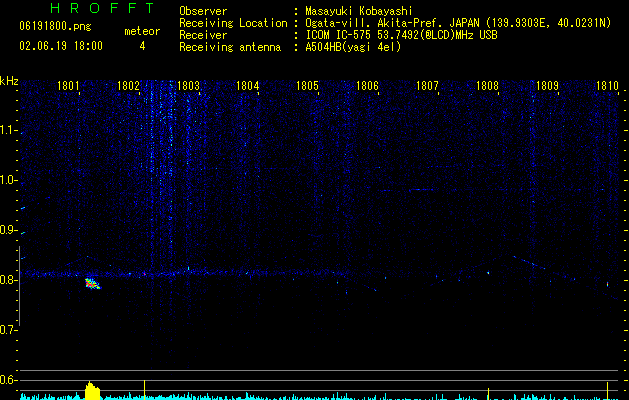629x400 pixels.
Task: Click the 1810 time axis label
Action: [607, 86]
